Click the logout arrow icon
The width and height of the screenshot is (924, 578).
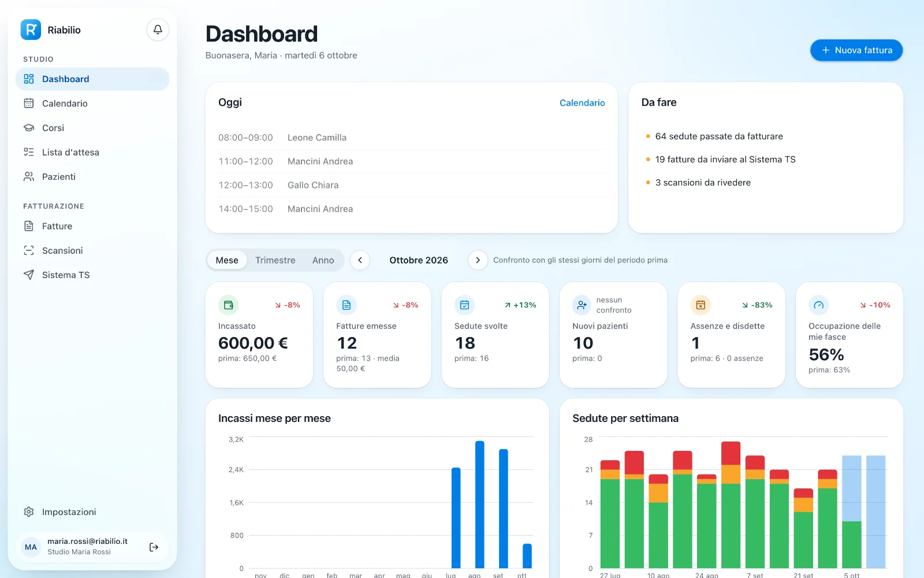(154, 547)
